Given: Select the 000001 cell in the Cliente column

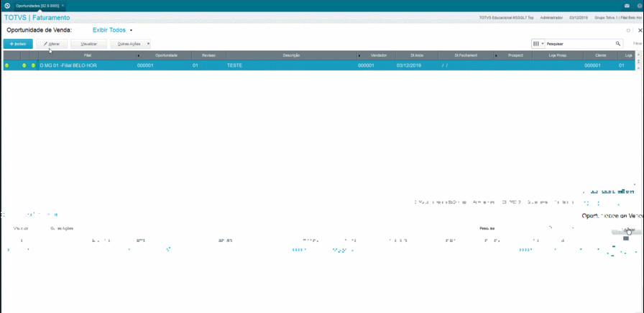Looking at the screenshot, I should (600, 65).
